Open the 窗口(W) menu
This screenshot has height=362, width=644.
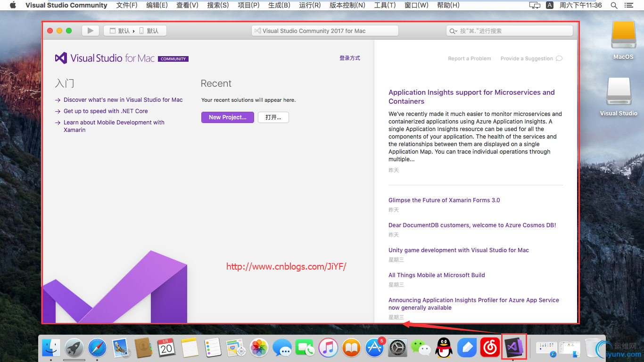coord(416,5)
